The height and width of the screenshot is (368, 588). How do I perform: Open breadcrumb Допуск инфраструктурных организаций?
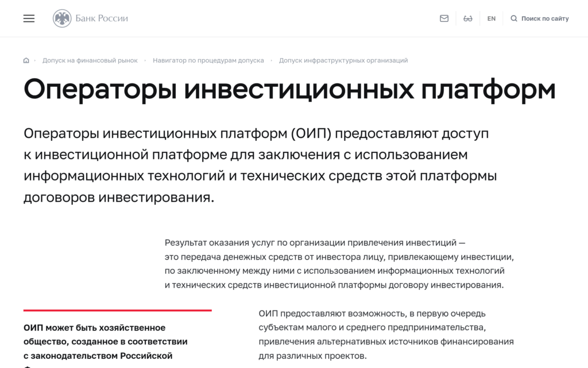point(343,60)
